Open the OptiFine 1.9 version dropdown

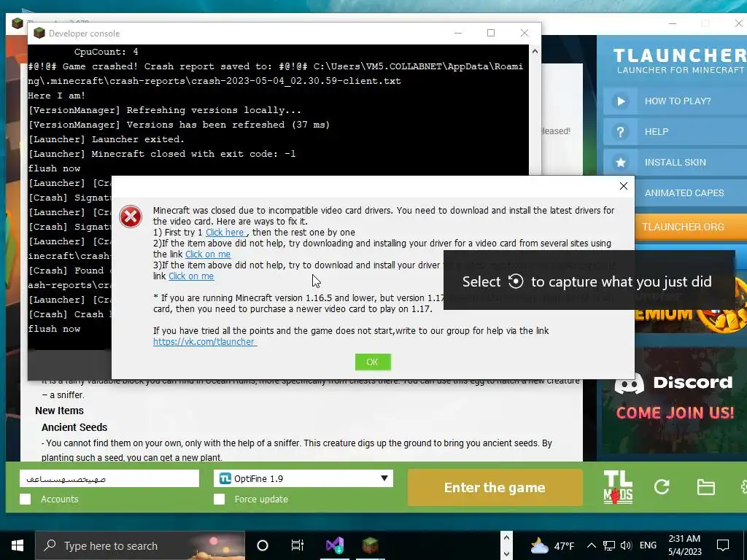[x=303, y=478]
